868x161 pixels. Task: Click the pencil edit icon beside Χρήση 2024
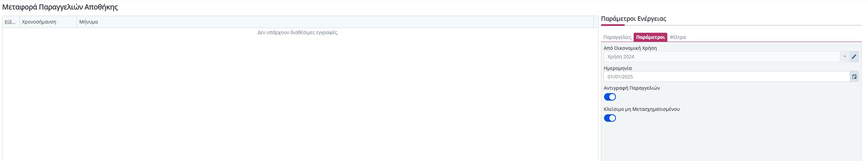854,57
